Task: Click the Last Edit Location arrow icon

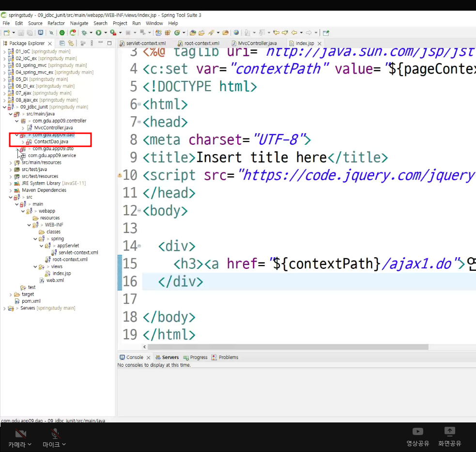Action: (x=276, y=33)
